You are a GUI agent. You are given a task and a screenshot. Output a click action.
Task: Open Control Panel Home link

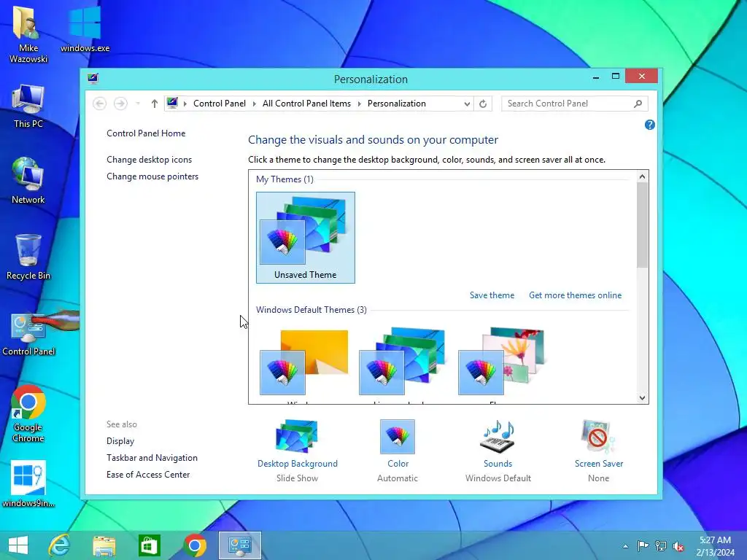pos(146,133)
